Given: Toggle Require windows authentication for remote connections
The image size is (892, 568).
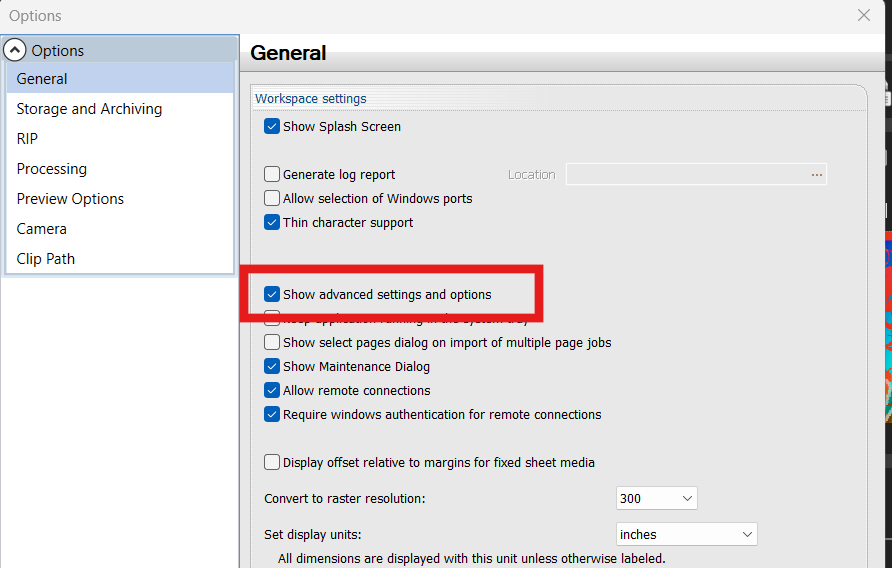Looking at the screenshot, I should click(x=272, y=414).
